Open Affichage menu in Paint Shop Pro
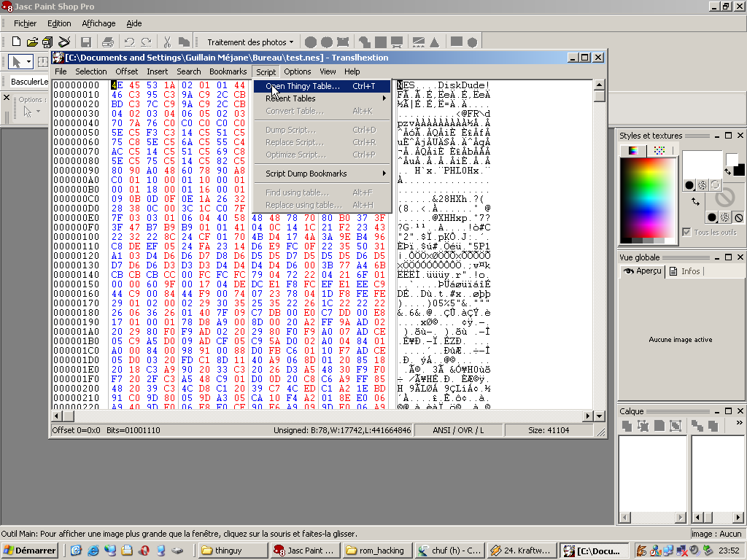Image resolution: width=747 pixels, height=560 pixels. [x=98, y=23]
